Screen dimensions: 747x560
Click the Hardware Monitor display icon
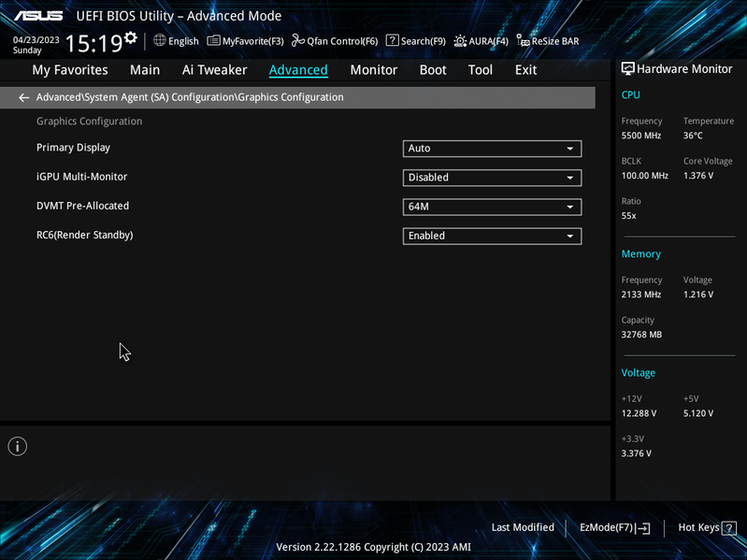pyautogui.click(x=627, y=69)
